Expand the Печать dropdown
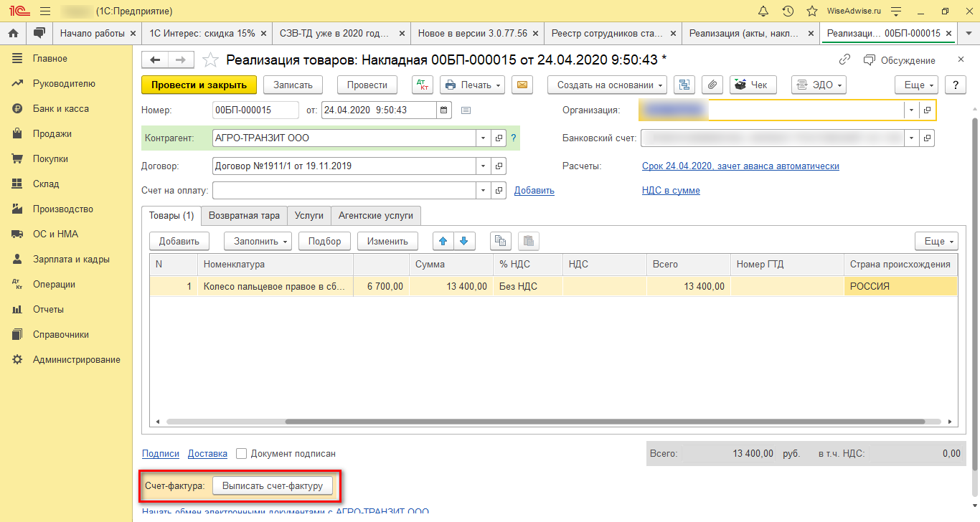The width and height of the screenshot is (980, 522). [x=472, y=85]
